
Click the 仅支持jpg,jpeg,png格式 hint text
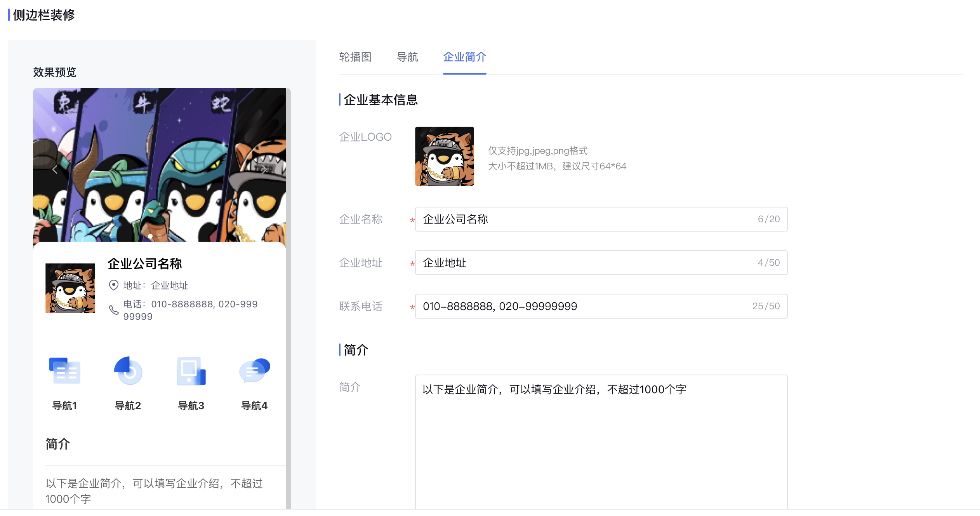(x=538, y=151)
